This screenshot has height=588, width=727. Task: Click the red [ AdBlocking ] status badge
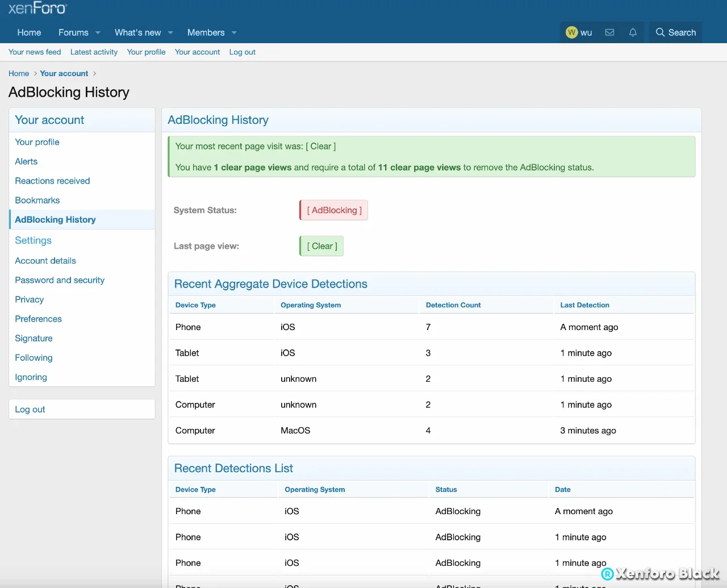point(334,210)
